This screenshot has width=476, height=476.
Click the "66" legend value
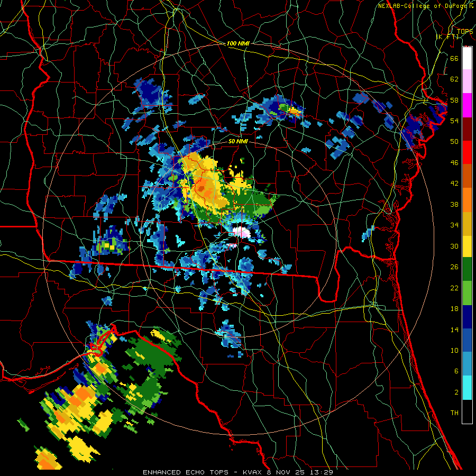coord(454,58)
